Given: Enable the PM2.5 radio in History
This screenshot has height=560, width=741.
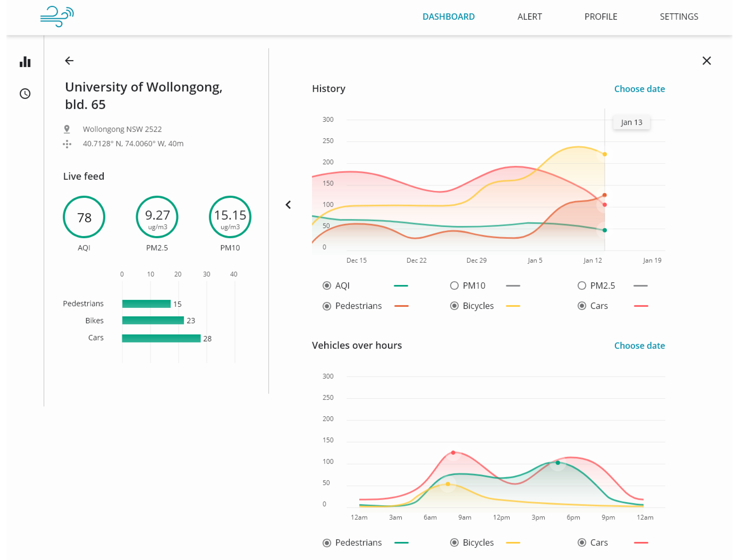Looking at the screenshot, I should tap(581, 286).
